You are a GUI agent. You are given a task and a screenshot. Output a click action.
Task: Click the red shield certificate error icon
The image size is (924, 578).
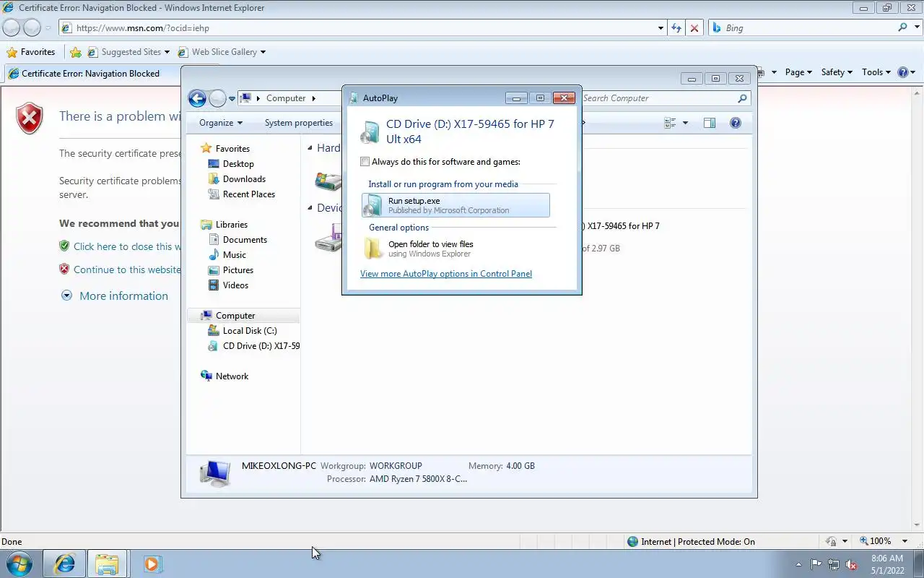[30, 118]
